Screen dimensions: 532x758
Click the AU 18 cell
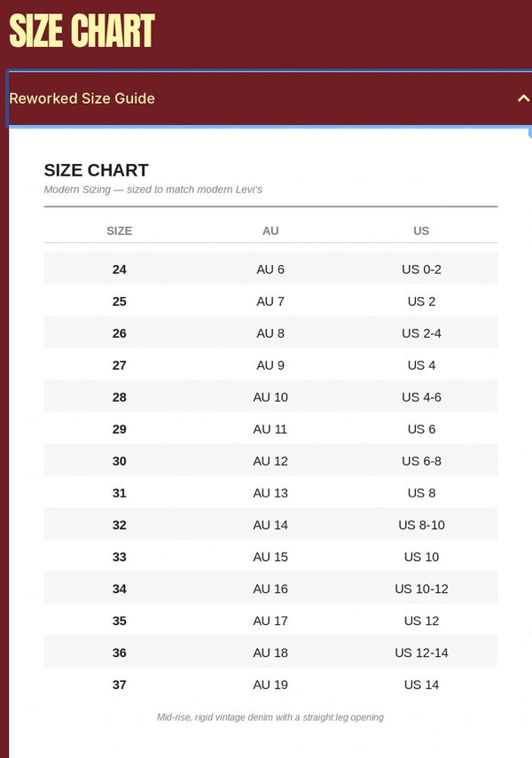(270, 653)
